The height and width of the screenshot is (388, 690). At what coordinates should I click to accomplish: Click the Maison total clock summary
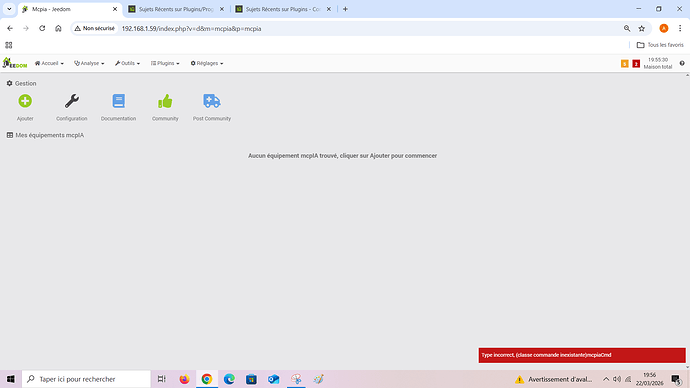point(657,63)
